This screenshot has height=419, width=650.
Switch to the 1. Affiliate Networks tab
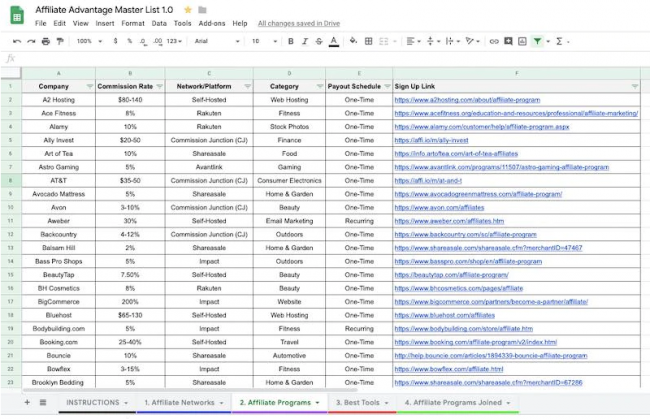coord(184,402)
